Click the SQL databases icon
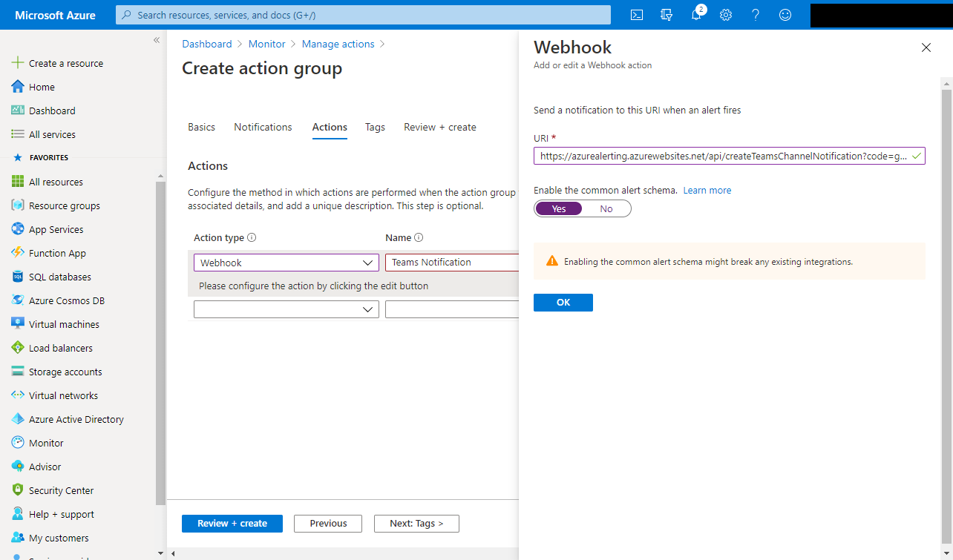The height and width of the screenshot is (560, 953). (x=18, y=277)
